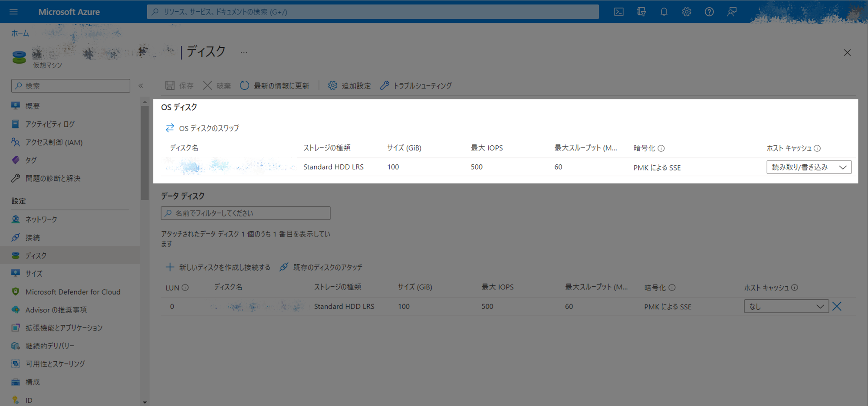Click the Microsoft Azure logo text
The height and width of the screenshot is (406, 868).
[69, 12]
